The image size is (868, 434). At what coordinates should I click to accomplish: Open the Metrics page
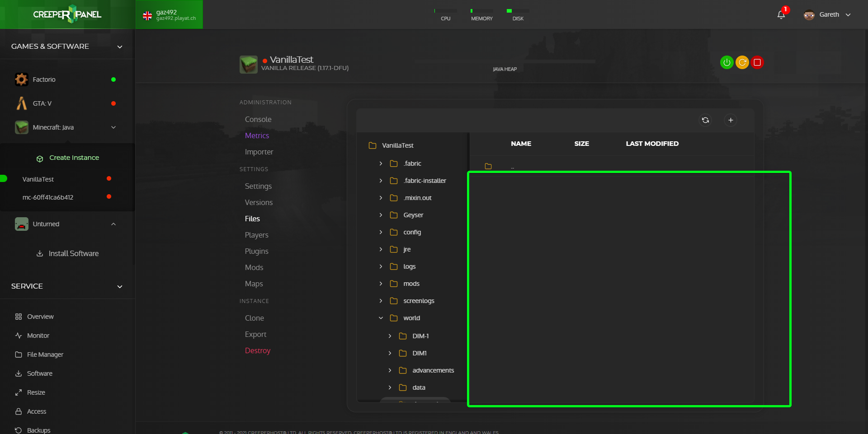click(x=257, y=135)
